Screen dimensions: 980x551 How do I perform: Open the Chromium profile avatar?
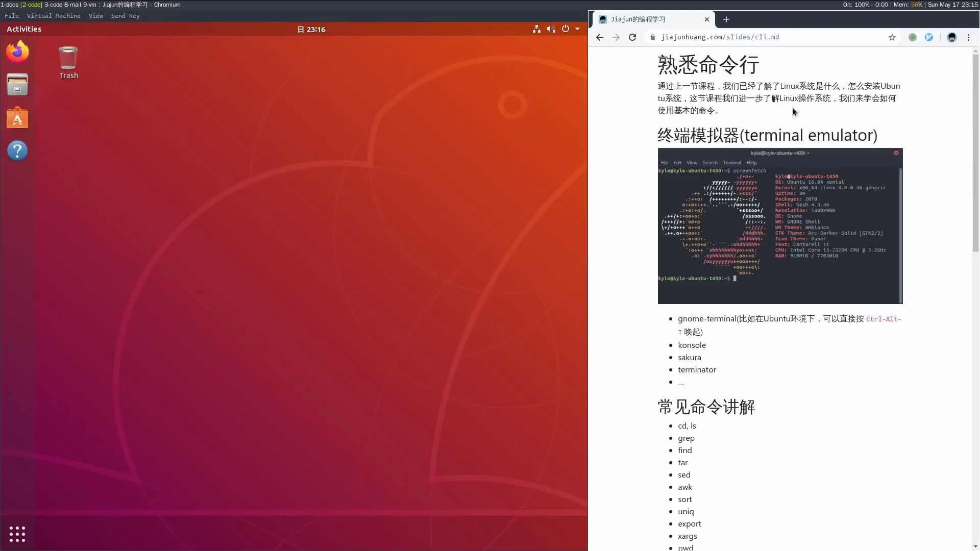pos(952,37)
